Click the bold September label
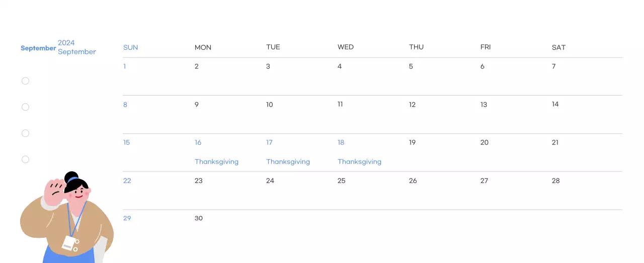 point(38,48)
